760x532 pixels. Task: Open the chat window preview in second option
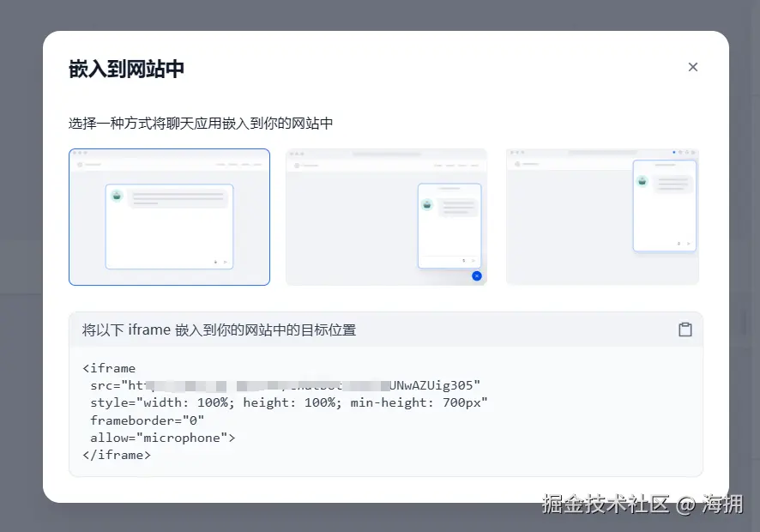tap(449, 227)
